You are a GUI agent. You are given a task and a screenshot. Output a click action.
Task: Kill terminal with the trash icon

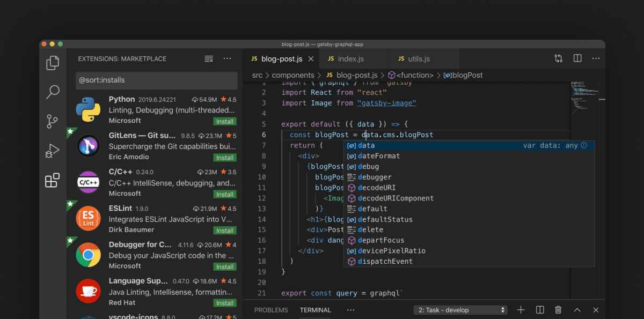[x=558, y=310]
